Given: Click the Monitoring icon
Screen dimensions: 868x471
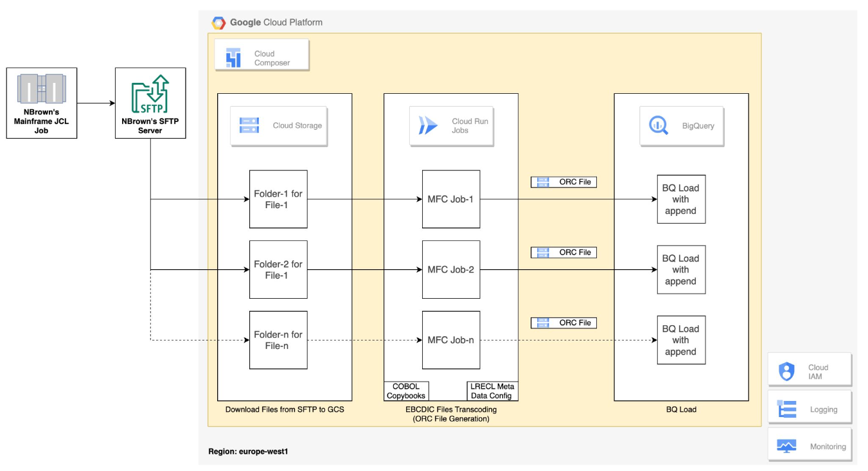Looking at the screenshot, I should coord(788,445).
